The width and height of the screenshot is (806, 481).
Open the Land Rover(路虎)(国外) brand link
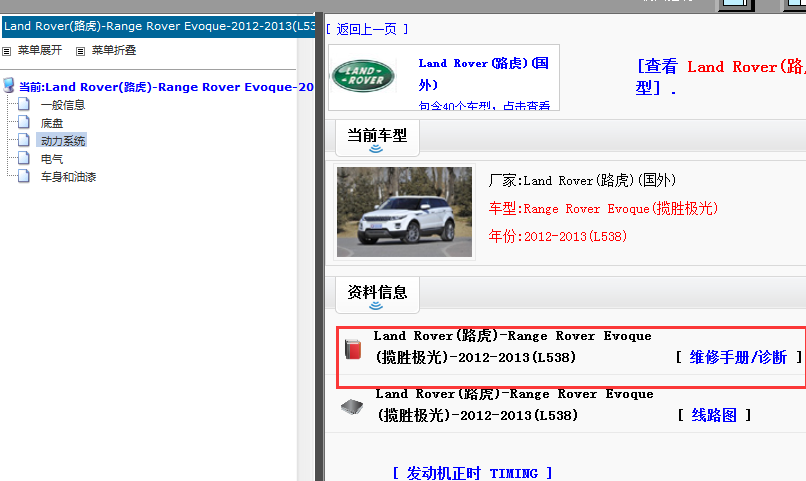tap(484, 73)
